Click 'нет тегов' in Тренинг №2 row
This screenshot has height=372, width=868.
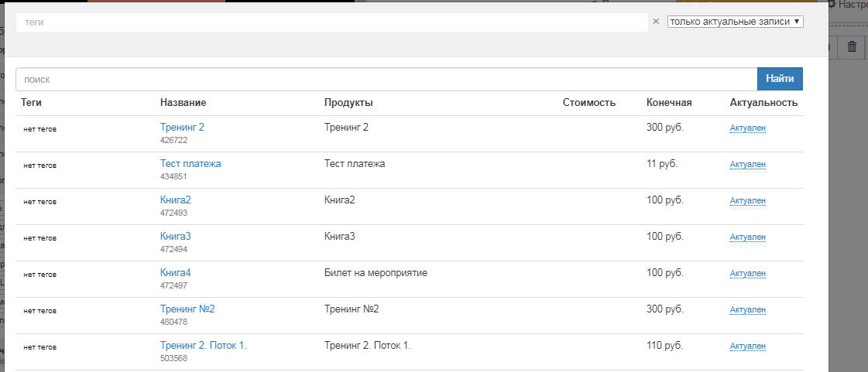click(39, 311)
